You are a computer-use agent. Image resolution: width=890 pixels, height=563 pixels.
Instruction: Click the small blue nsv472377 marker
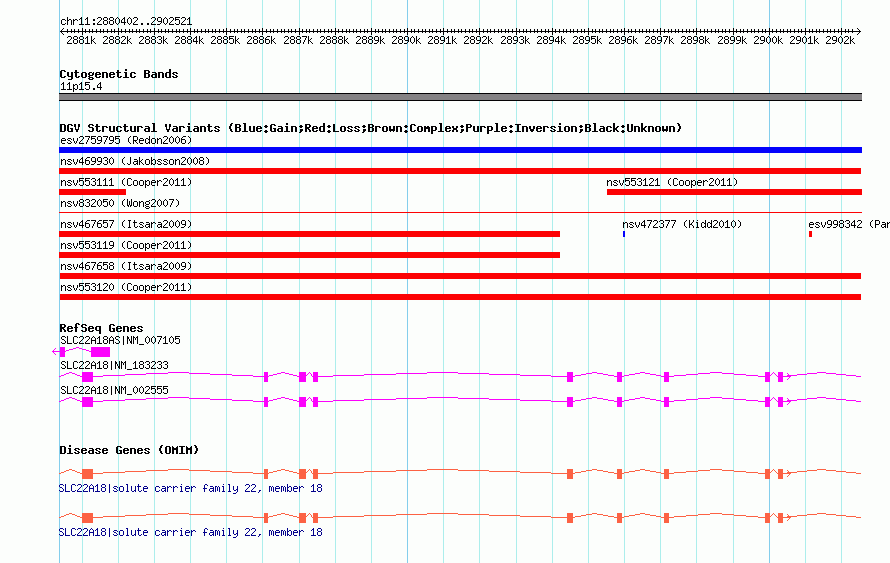(624, 234)
